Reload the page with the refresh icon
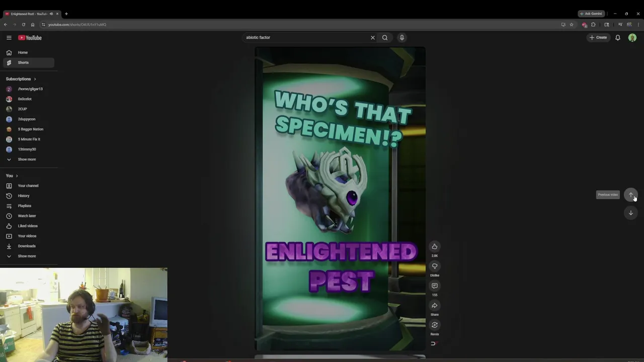 (23, 25)
